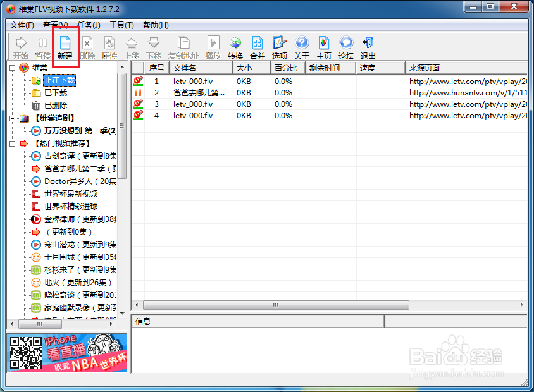The image size is (534, 392).
Task: Click the 开始 (Start) toolbar icon
Action: tap(21, 47)
